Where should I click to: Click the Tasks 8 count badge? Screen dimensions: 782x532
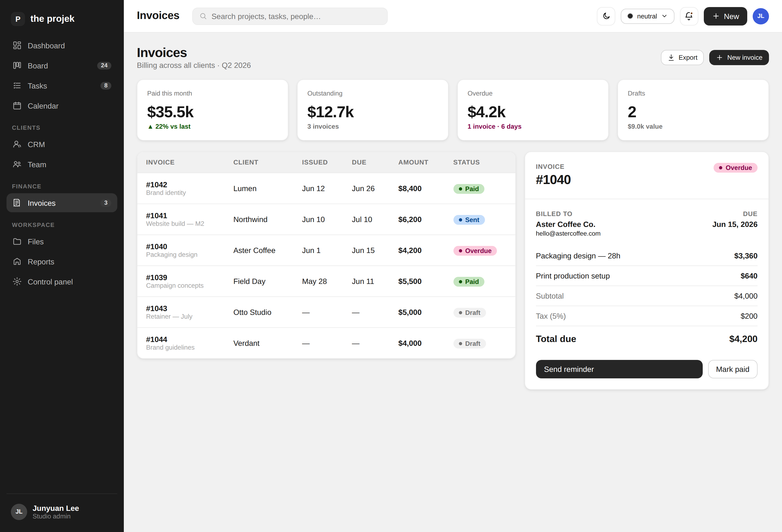106,86
